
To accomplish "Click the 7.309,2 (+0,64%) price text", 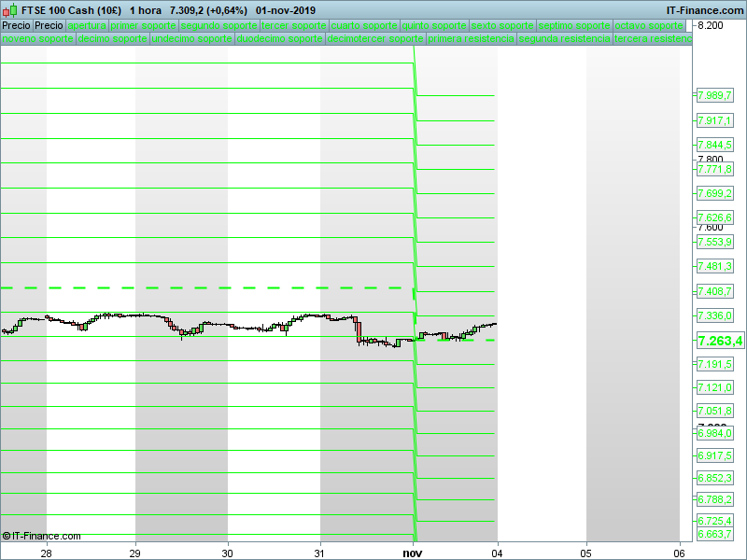I will click(208, 10).
